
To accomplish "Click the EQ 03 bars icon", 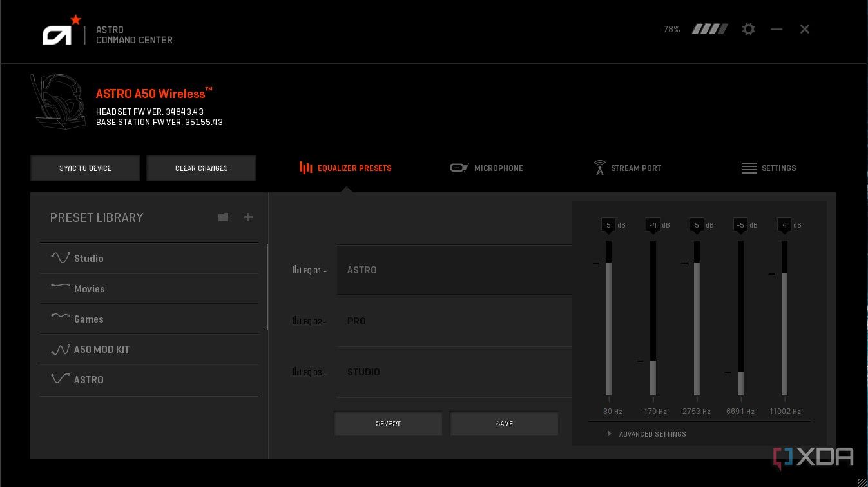I will click(296, 372).
